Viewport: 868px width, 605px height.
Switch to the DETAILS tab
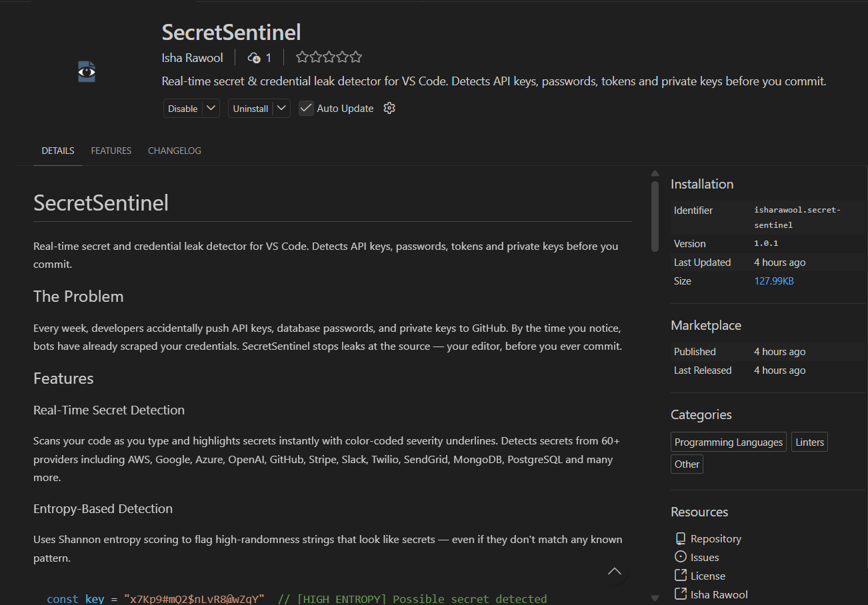pos(58,151)
